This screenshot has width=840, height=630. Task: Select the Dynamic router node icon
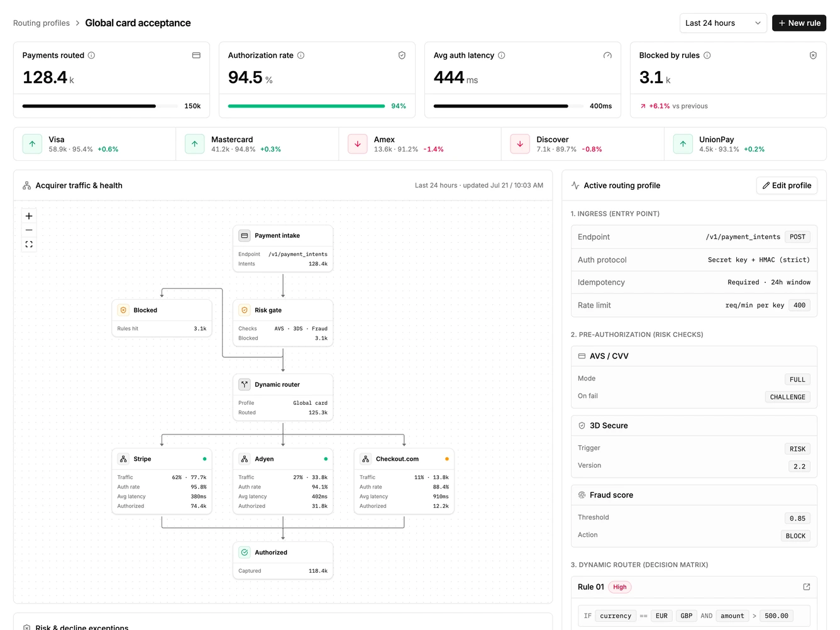tap(245, 384)
